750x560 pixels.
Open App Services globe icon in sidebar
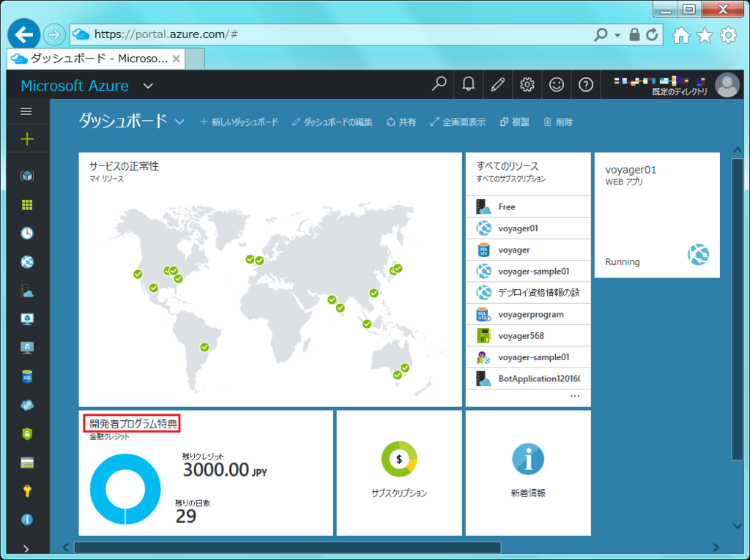click(27, 262)
